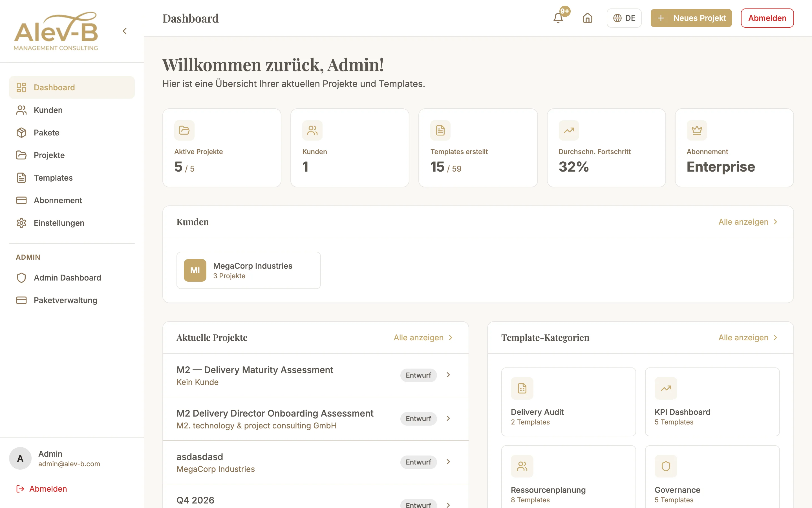
Task: Click the document icon on Templates erstellt card
Action: (441, 130)
